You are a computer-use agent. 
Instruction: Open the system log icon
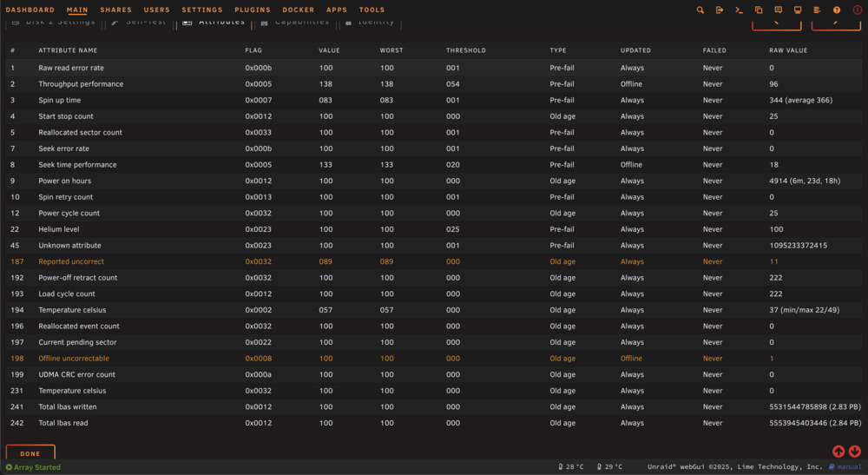coord(817,10)
